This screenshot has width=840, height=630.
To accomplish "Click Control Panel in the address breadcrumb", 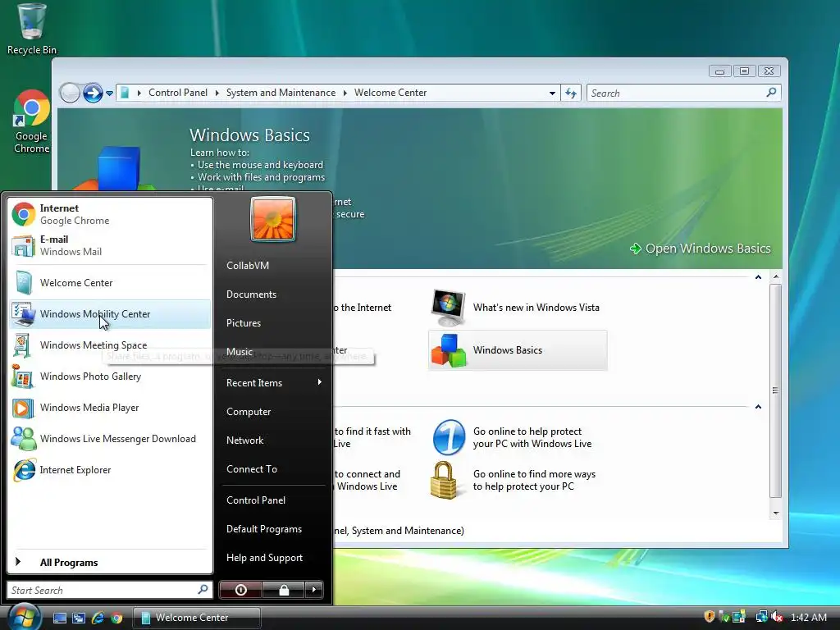I will pos(178,93).
